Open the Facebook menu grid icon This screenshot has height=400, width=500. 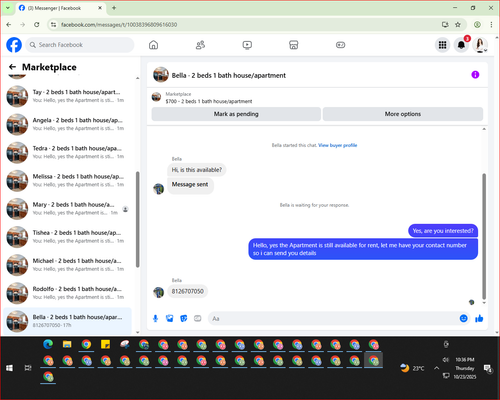coord(442,45)
